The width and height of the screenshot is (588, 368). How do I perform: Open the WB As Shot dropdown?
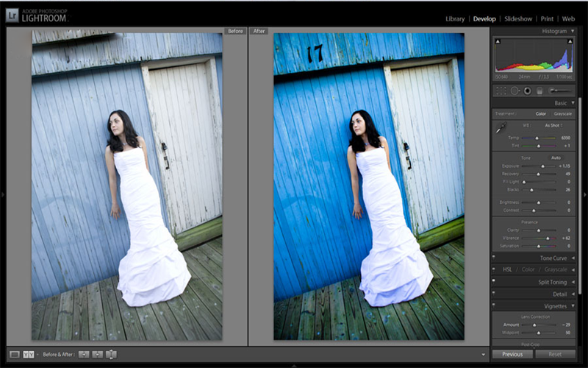[553, 125]
